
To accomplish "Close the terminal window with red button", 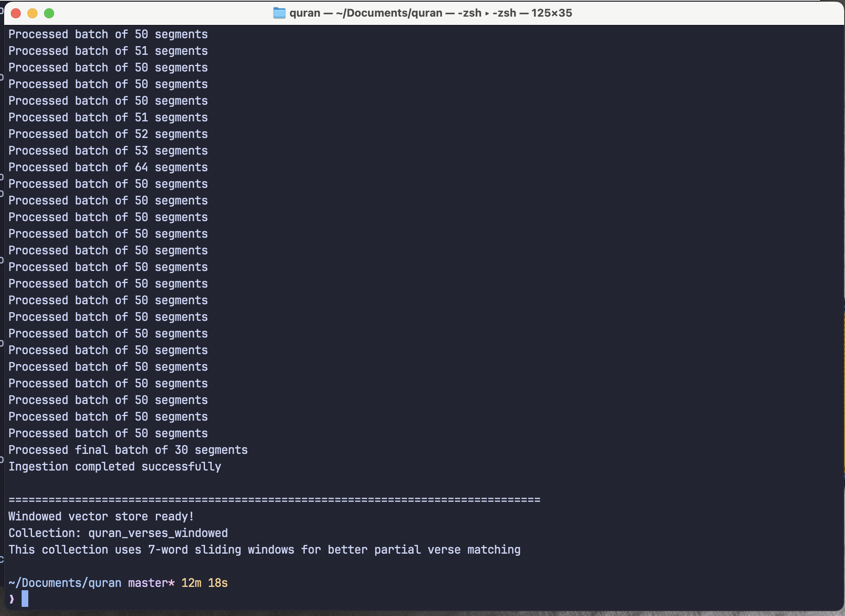I will tap(16, 13).
